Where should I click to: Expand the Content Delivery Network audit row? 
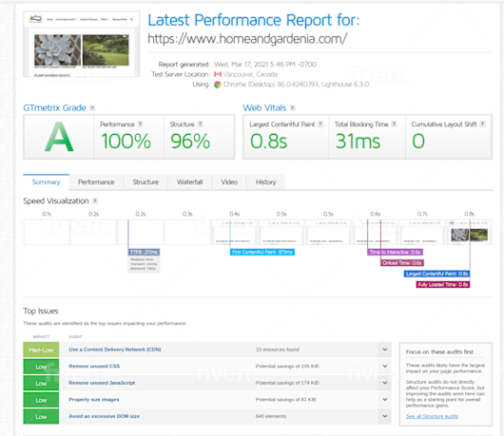(x=385, y=350)
